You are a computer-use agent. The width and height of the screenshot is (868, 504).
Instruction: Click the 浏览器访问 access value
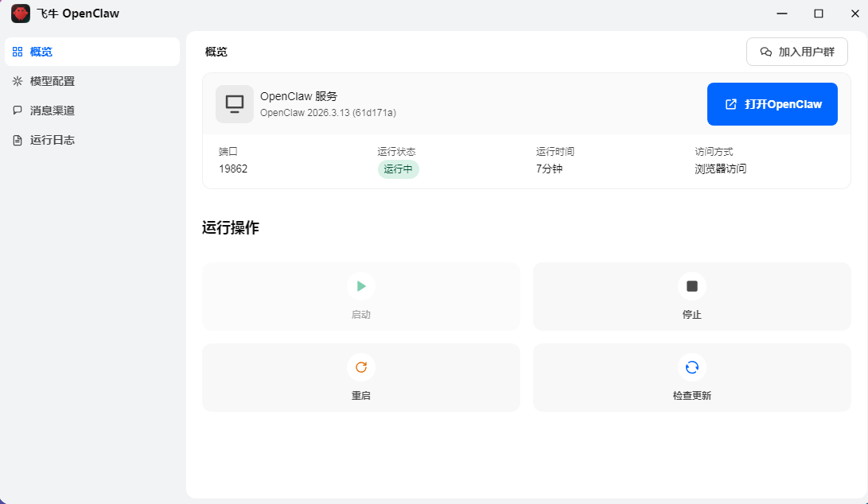(721, 169)
